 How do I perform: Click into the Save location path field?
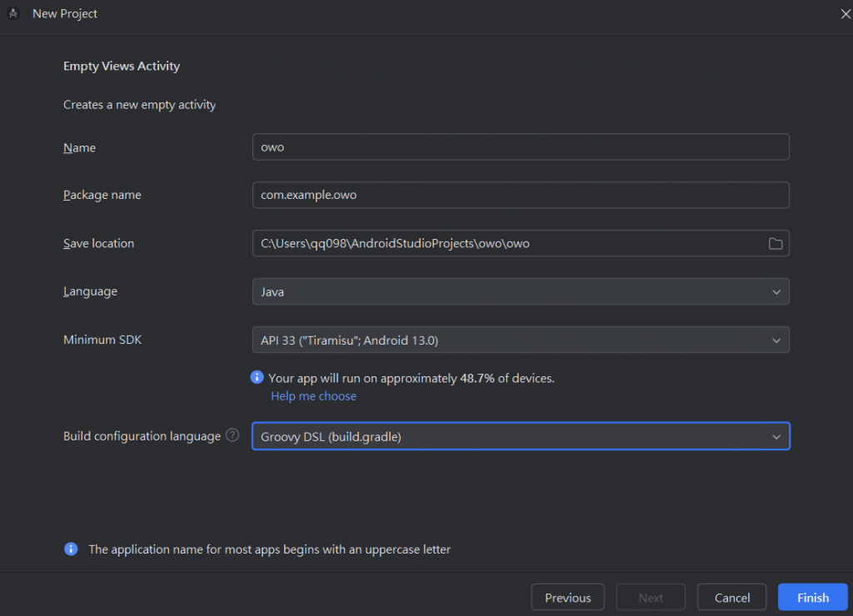(x=506, y=244)
